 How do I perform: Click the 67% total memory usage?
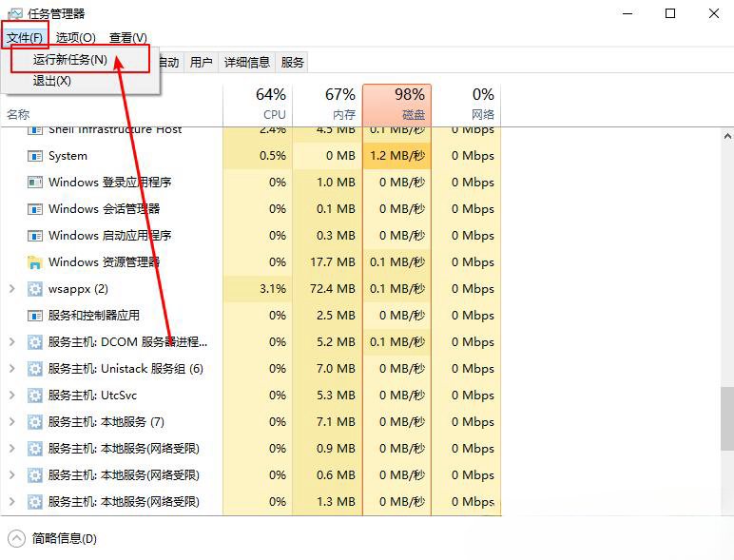pyautogui.click(x=340, y=94)
